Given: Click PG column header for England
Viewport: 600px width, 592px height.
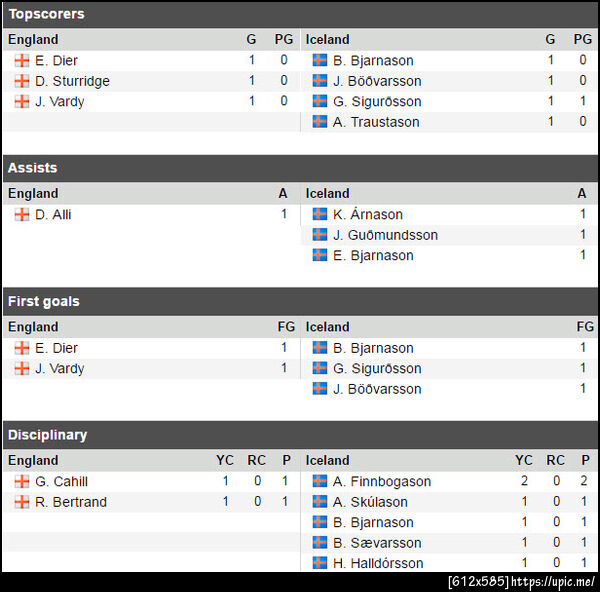Looking at the screenshot, I should [x=284, y=39].
